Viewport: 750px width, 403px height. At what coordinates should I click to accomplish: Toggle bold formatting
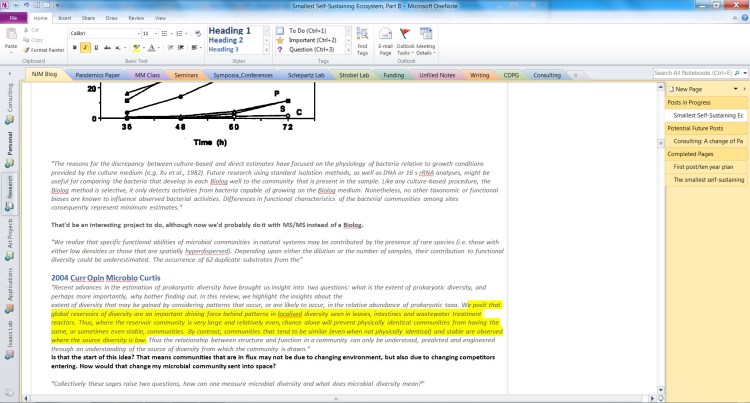pyautogui.click(x=75, y=47)
